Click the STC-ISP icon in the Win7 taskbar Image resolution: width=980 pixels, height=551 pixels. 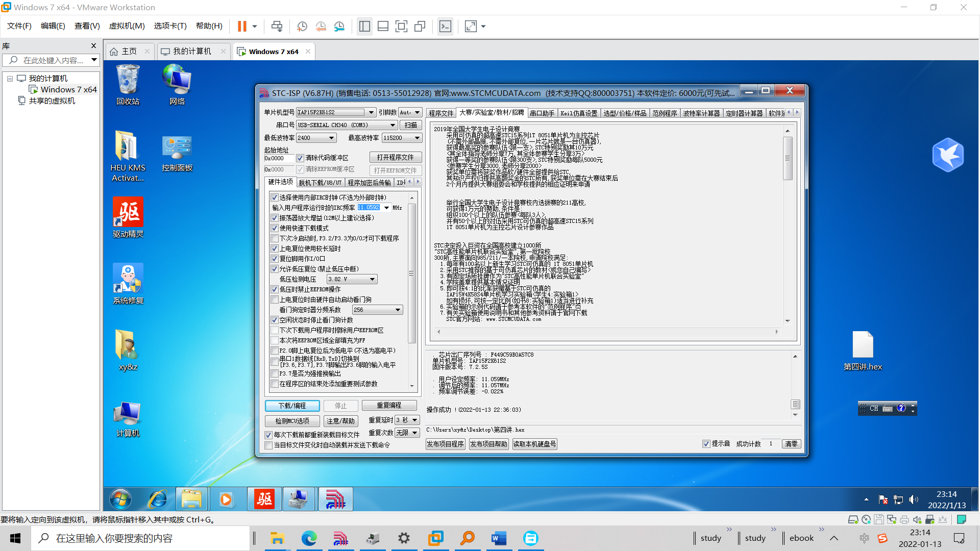335,499
